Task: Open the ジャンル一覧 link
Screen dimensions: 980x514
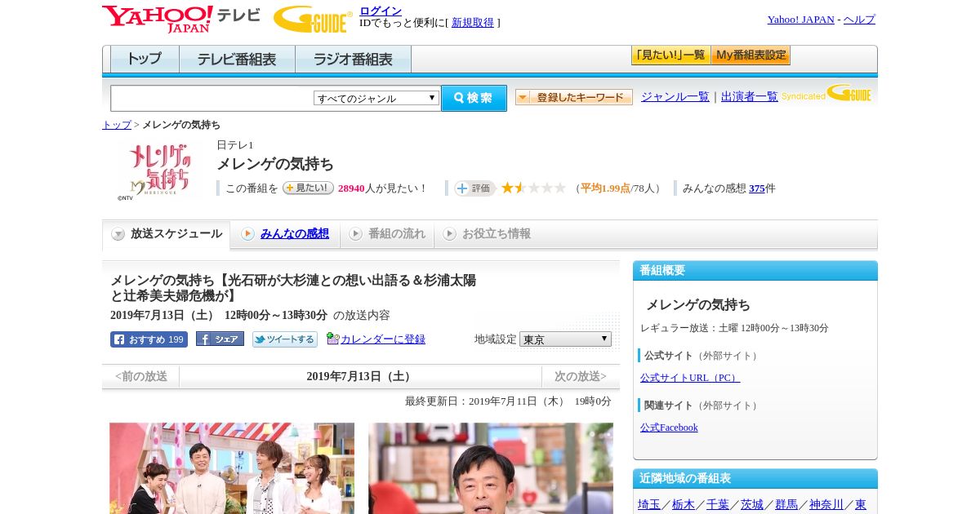Action: pos(675,97)
